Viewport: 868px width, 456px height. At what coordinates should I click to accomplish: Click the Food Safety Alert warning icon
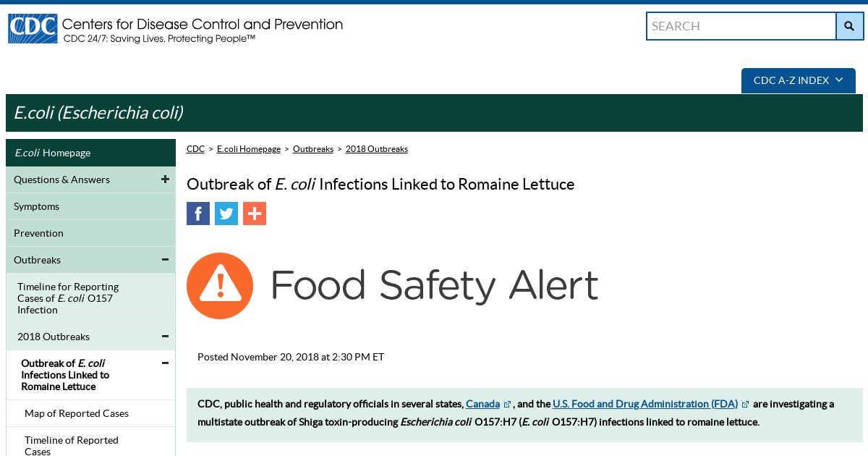coord(220,286)
